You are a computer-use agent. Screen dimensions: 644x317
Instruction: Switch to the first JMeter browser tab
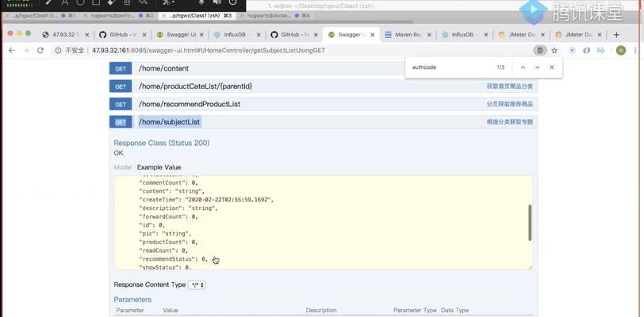(x=521, y=35)
